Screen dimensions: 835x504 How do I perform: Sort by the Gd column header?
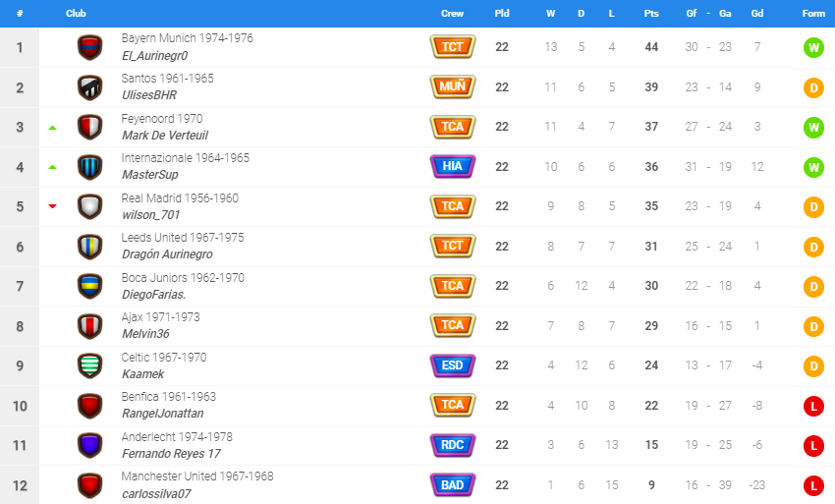coord(757,14)
